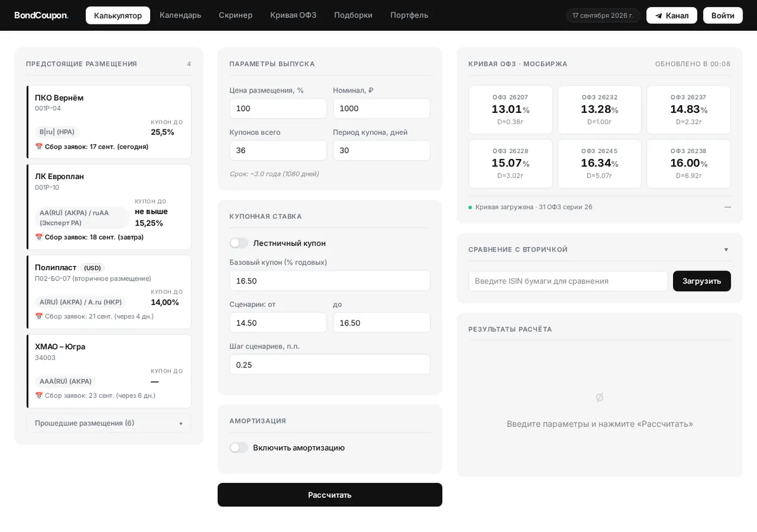Viewport: 757px width, 532px height.
Task: Turn on Включить амортизацию switch
Action: [x=239, y=448]
